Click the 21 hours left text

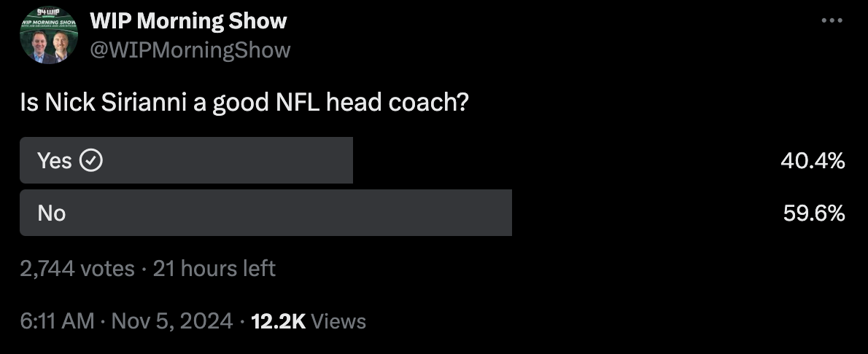pos(214,269)
